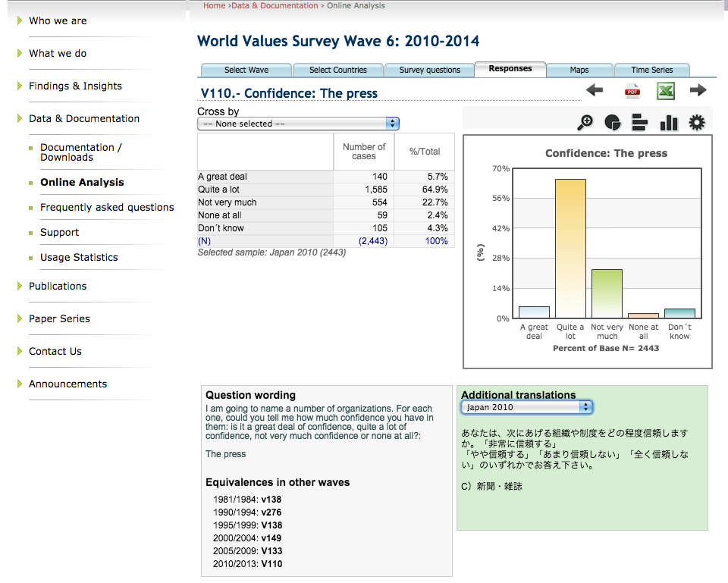The height and width of the screenshot is (583, 728).
Task: Download results as Excel file
Action: coord(665,91)
